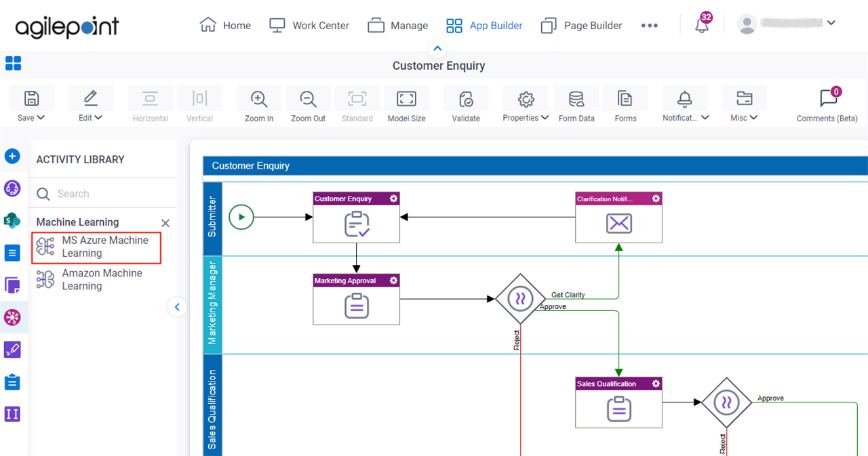This screenshot has width=868, height=456.
Task: Click the Customer Enquiry pool header
Action: 535,165
